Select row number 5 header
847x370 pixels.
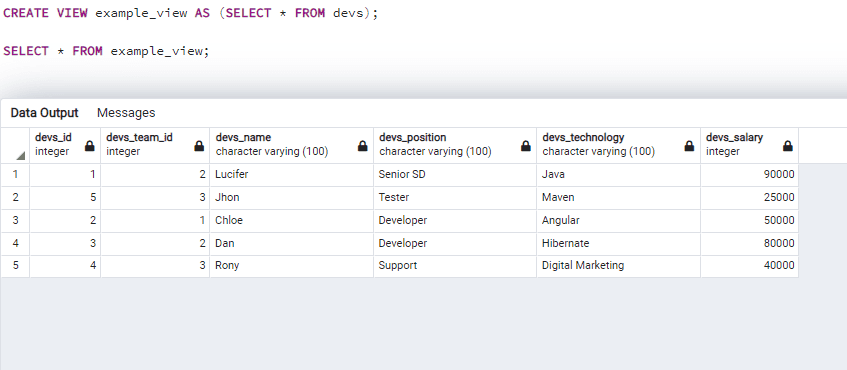(15, 266)
